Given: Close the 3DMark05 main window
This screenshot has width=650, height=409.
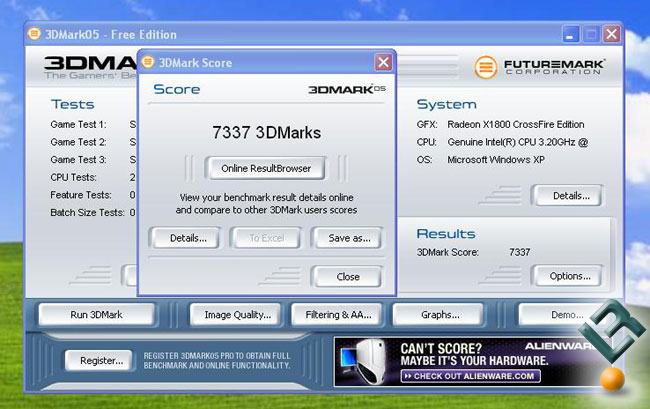Looking at the screenshot, I should pyautogui.click(x=611, y=34).
